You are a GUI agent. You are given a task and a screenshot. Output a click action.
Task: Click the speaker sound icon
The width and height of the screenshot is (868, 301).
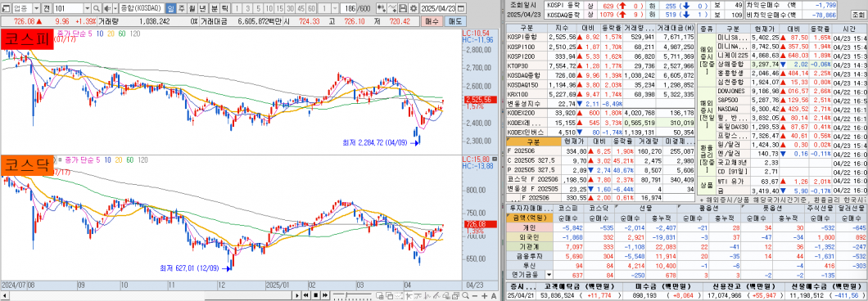coord(107,8)
